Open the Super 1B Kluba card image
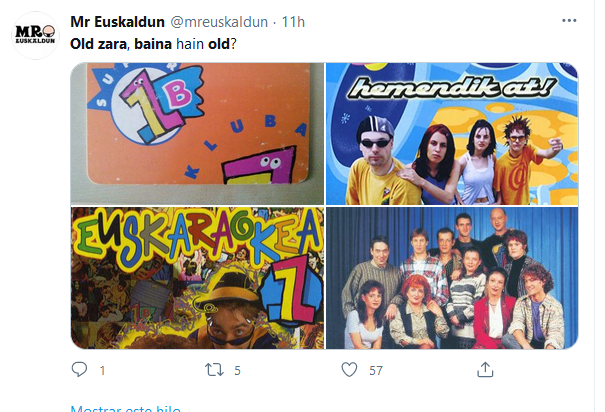This screenshot has height=412, width=605. [198, 133]
